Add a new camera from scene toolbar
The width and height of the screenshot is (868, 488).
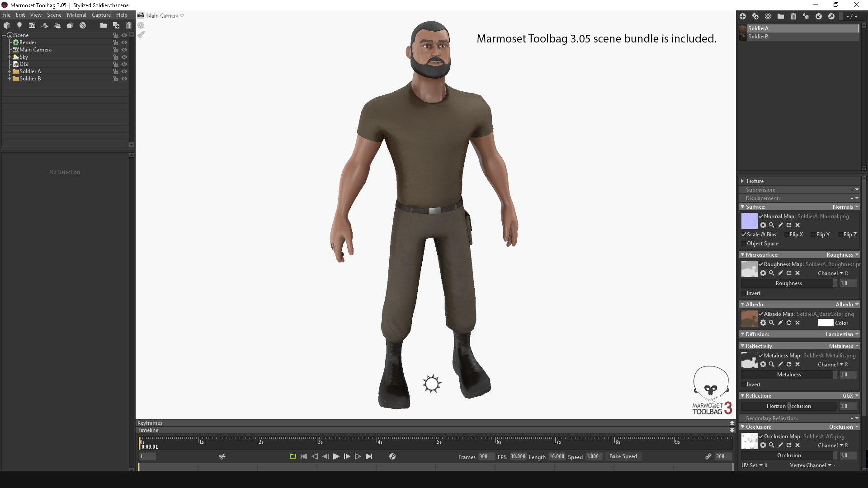tap(32, 25)
